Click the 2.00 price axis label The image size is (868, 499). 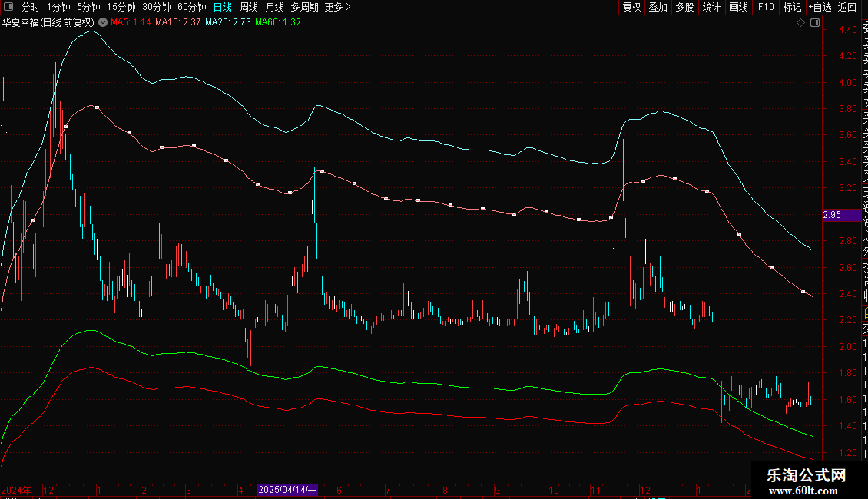[847, 347]
